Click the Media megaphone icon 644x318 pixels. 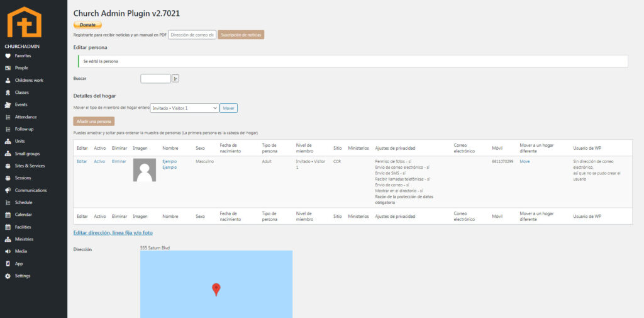click(x=8, y=251)
